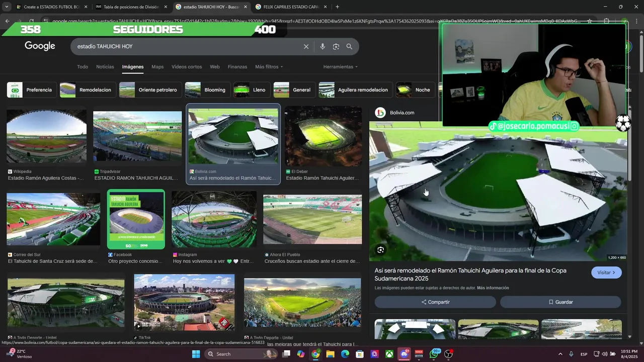Viewport: 644px width, 362px height.
Task: Open the Más filtros dropdown
Action: click(269, 67)
